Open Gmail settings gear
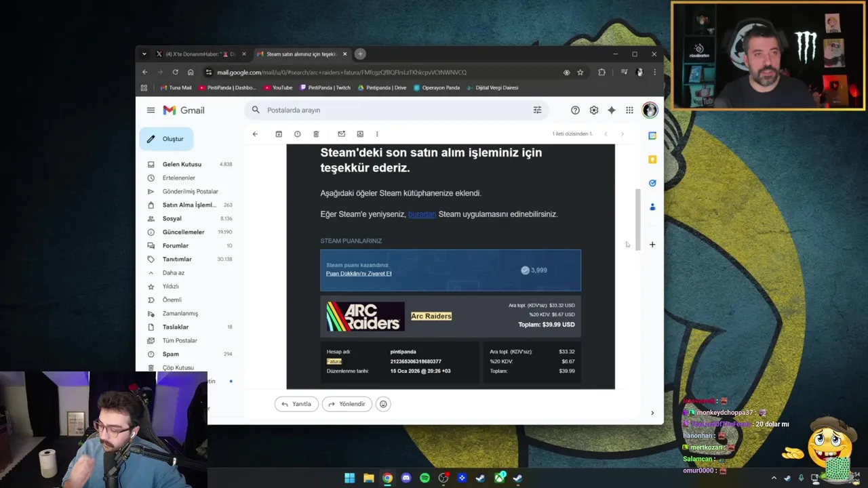 (x=593, y=110)
